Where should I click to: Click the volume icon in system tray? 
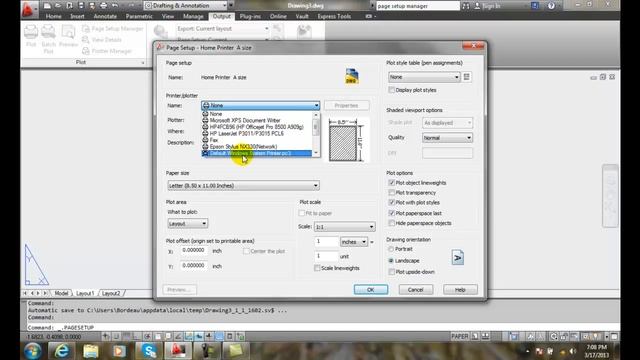coord(573,351)
